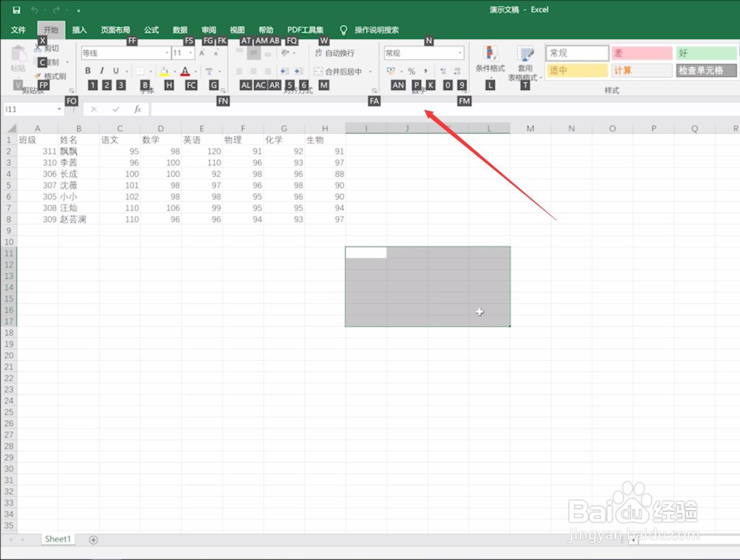Image resolution: width=740 pixels, height=560 pixels.
Task: Click the Save icon in the title bar
Action: [16, 10]
